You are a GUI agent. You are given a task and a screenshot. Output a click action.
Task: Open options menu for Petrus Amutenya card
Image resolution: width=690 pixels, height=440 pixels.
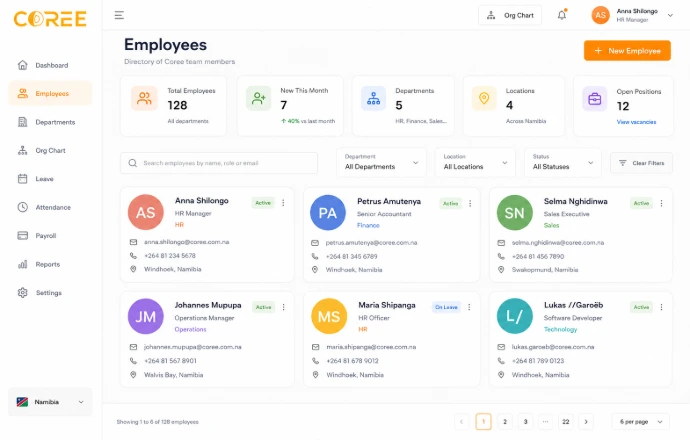point(470,203)
